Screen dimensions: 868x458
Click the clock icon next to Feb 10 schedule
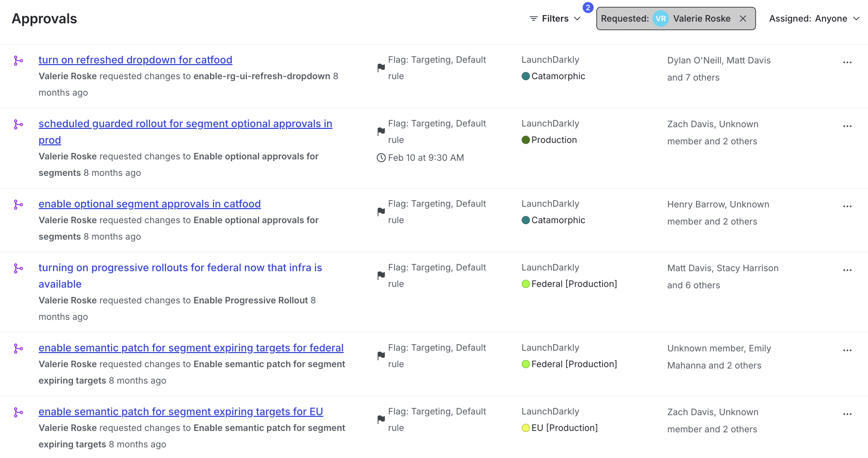point(381,158)
